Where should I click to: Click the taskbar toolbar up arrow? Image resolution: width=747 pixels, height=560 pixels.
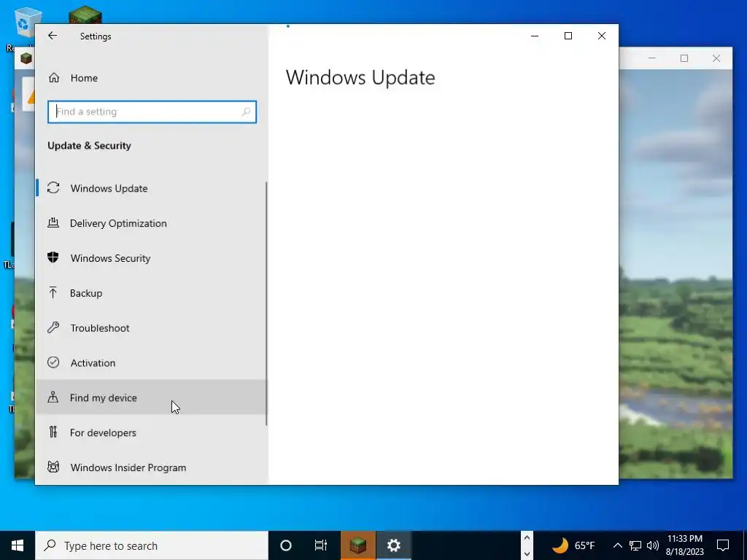point(527,537)
